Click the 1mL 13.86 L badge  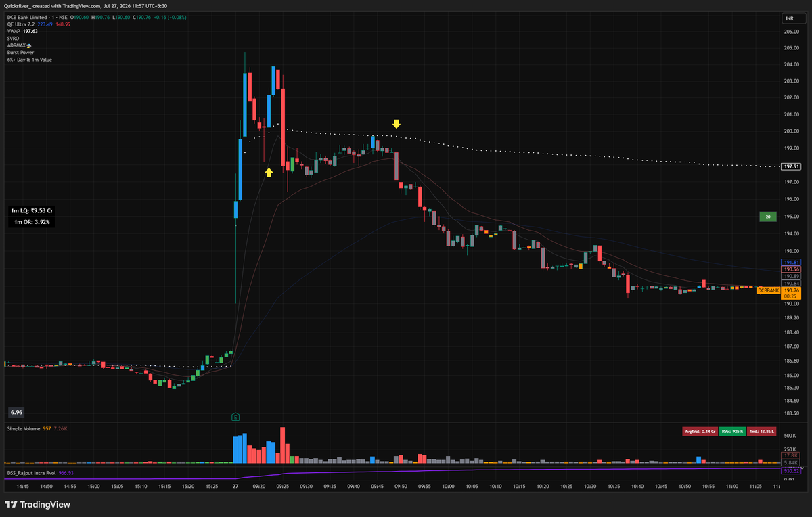point(761,431)
